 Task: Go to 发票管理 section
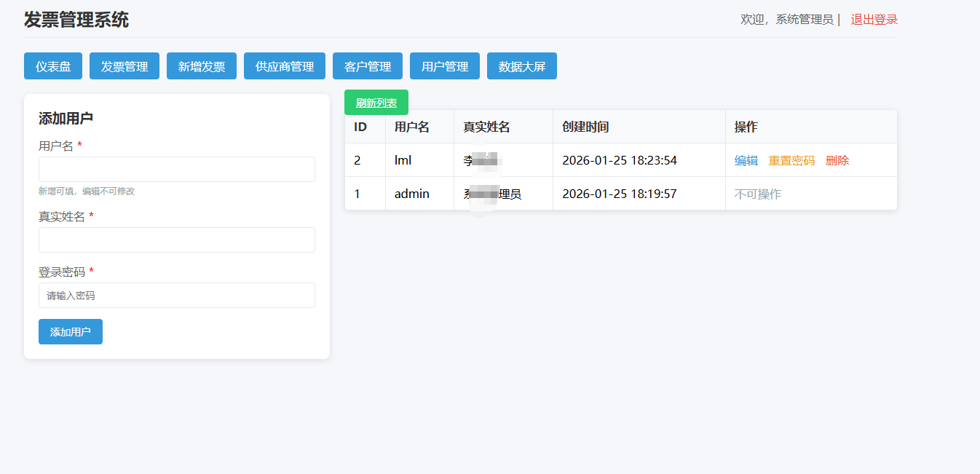(125, 66)
